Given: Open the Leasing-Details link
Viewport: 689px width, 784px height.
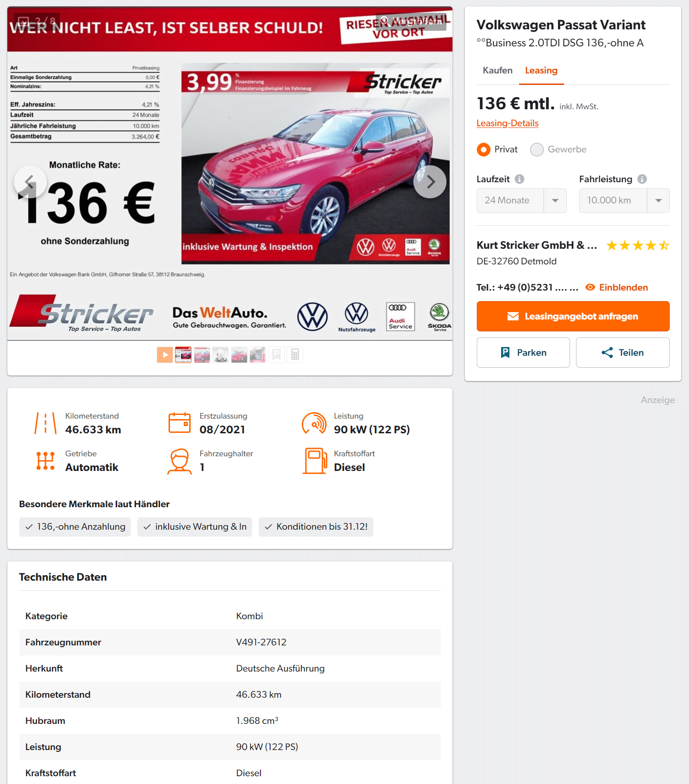Looking at the screenshot, I should [508, 123].
